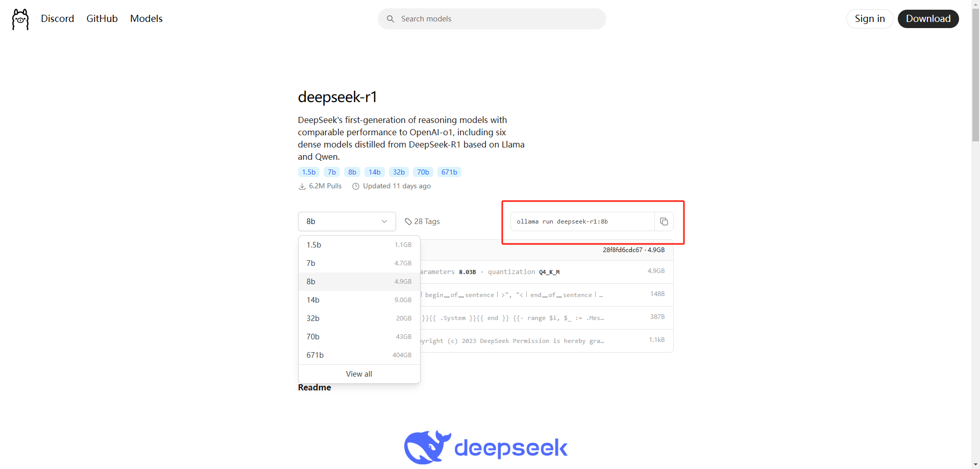This screenshot has width=980, height=469.
Task: Select 1.5b from the dropdown list
Action: 359,245
